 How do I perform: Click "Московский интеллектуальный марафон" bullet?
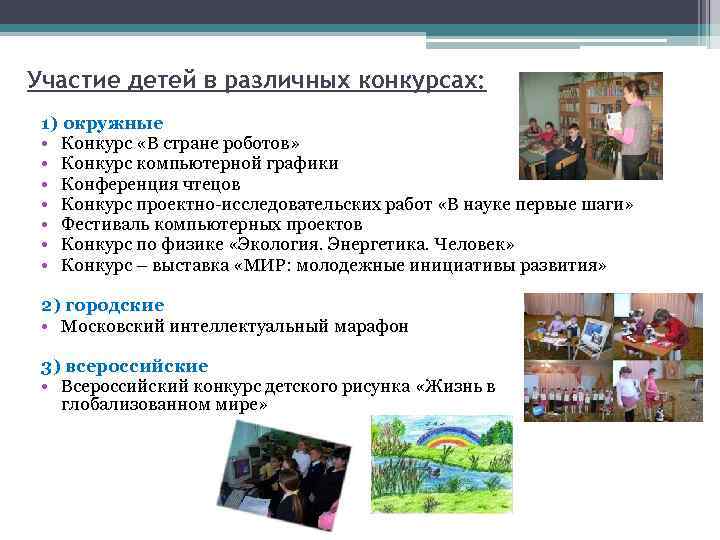coord(235,326)
